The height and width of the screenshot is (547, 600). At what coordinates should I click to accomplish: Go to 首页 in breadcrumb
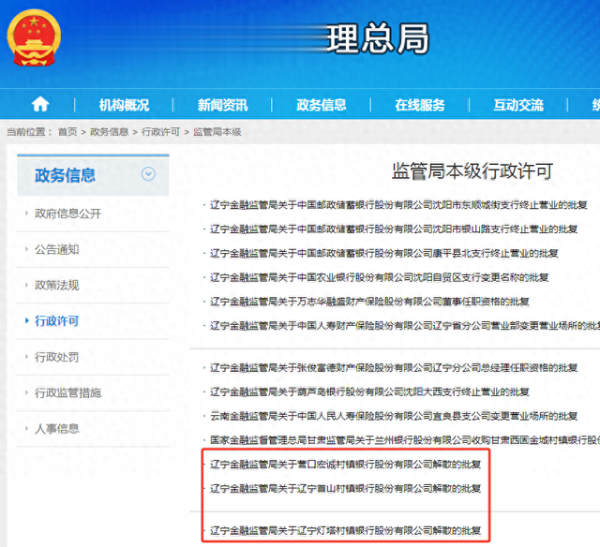point(68,132)
